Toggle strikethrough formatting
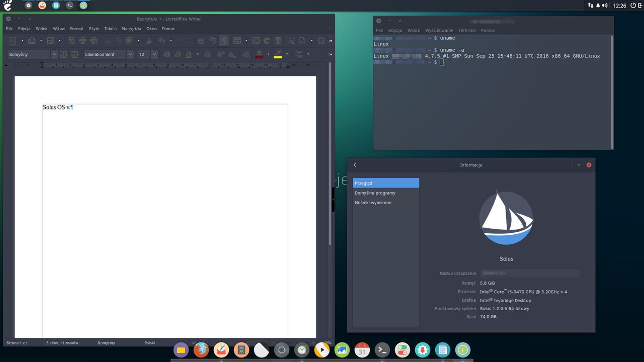644x362 pixels. (207, 54)
